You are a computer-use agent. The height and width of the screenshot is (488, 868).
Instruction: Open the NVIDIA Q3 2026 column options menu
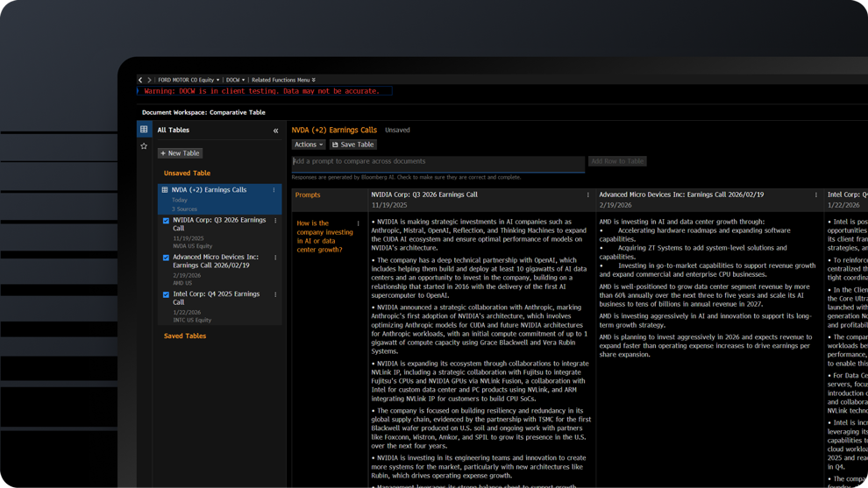pos(588,195)
